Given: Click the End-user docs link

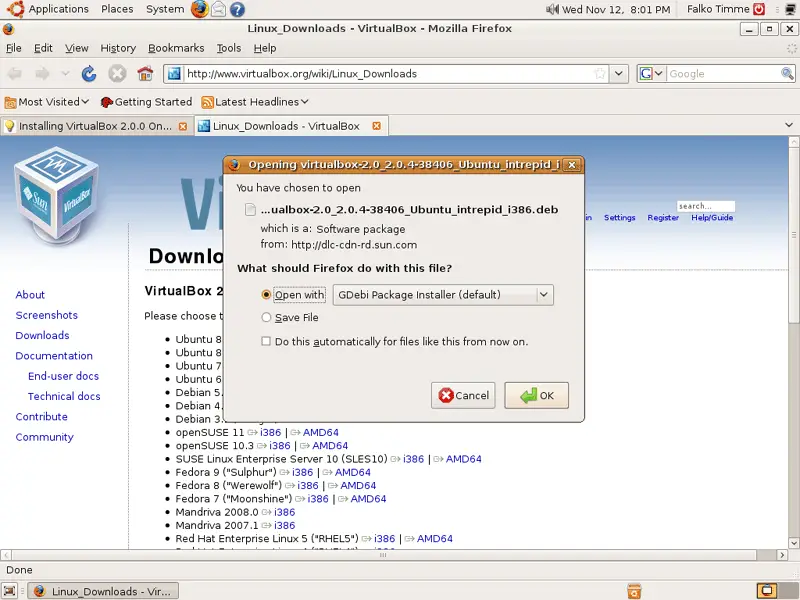Looking at the screenshot, I should [x=63, y=376].
